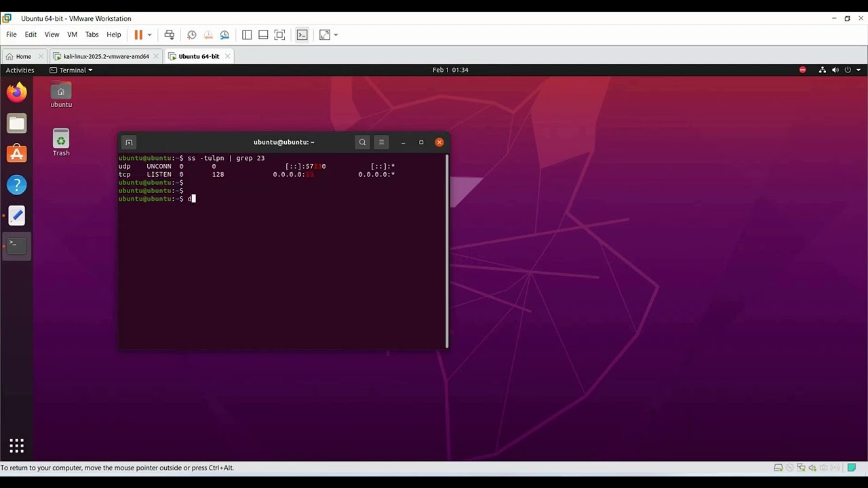The height and width of the screenshot is (488, 868).
Task: Toggle the VMware library sidebar view
Action: click(x=247, y=35)
